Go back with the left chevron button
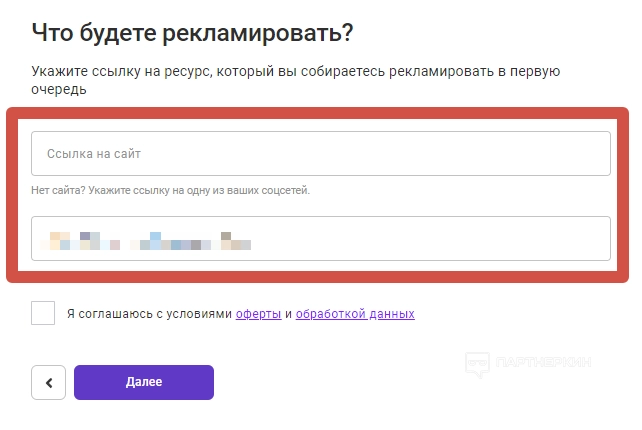Image resolution: width=642 pixels, height=430 pixels. [48, 382]
